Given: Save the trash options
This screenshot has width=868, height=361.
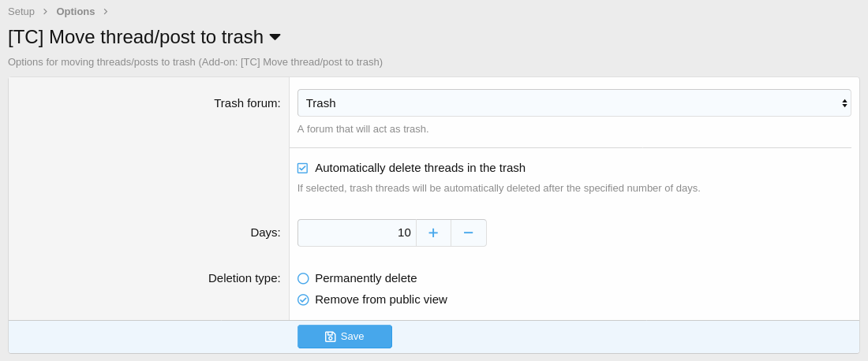Looking at the screenshot, I should click(345, 337).
